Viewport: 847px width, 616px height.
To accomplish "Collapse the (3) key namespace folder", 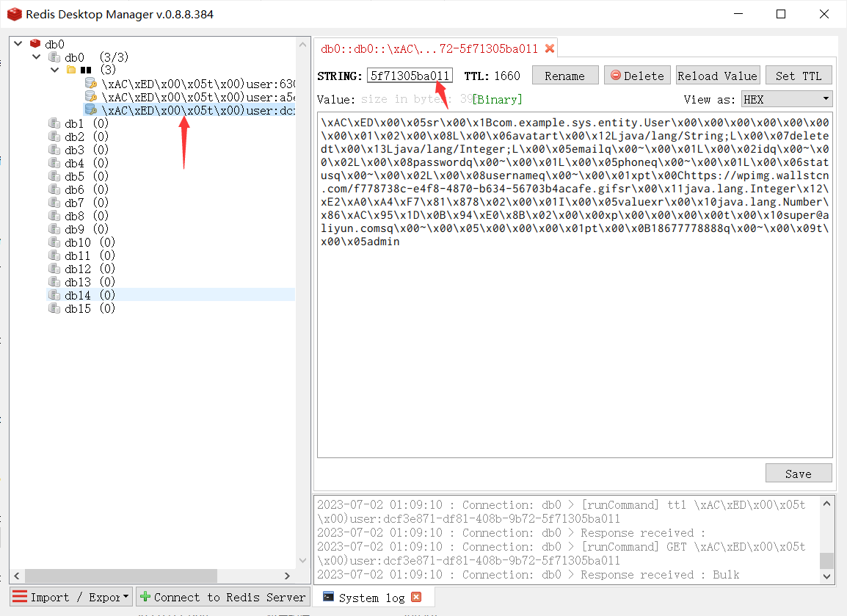I will [54, 70].
